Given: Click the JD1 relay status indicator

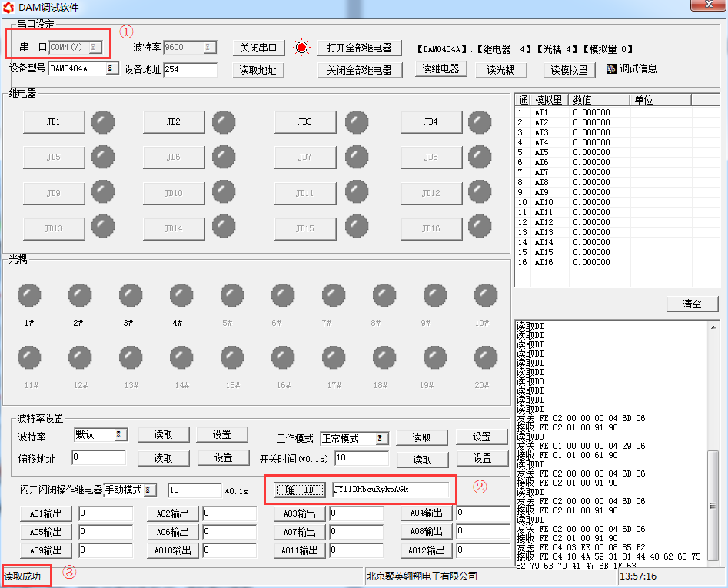Looking at the screenshot, I should pyautogui.click(x=103, y=121).
